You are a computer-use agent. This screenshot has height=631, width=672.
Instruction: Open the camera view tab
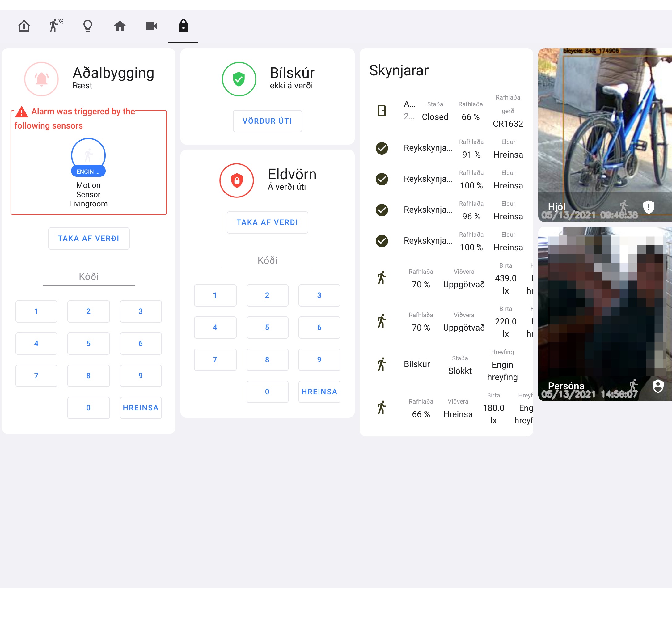click(x=151, y=26)
